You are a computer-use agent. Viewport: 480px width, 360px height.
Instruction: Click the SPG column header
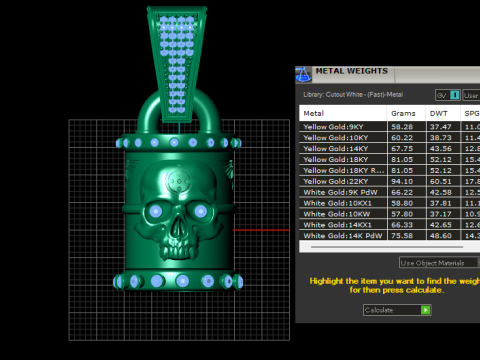(x=470, y=113)
